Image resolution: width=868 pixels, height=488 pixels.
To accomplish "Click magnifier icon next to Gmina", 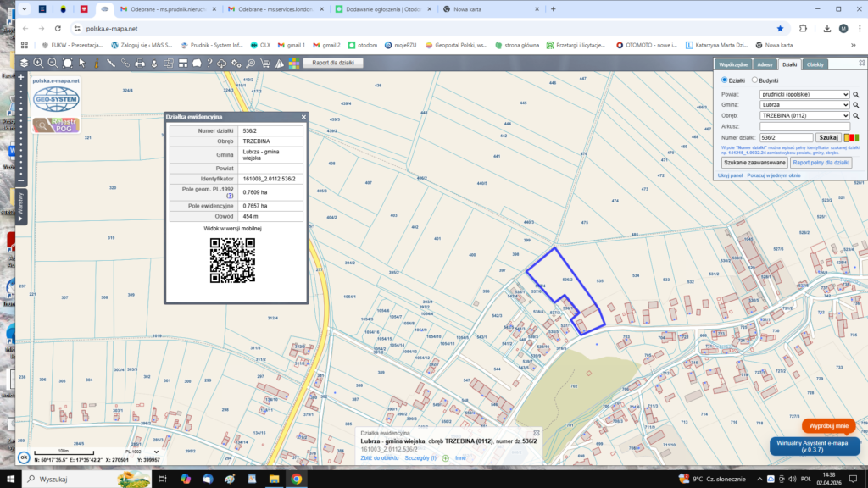I will pyautogui.click(x=856, y=105).
